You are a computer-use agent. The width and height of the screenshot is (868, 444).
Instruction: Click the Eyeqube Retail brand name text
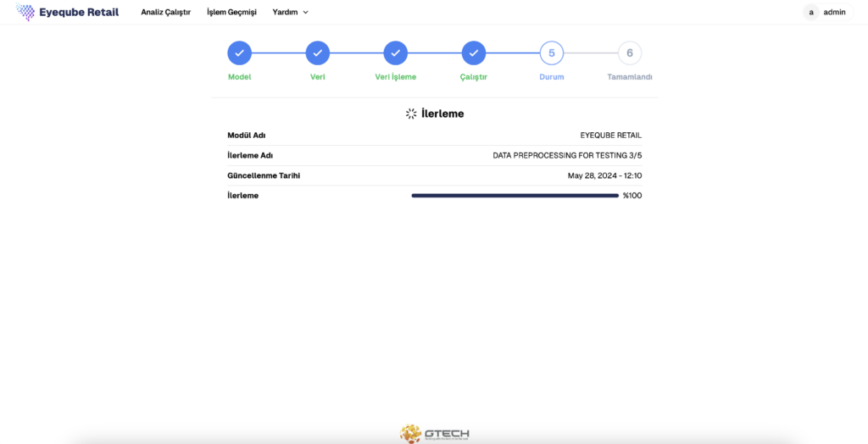(x=79, y=13)
